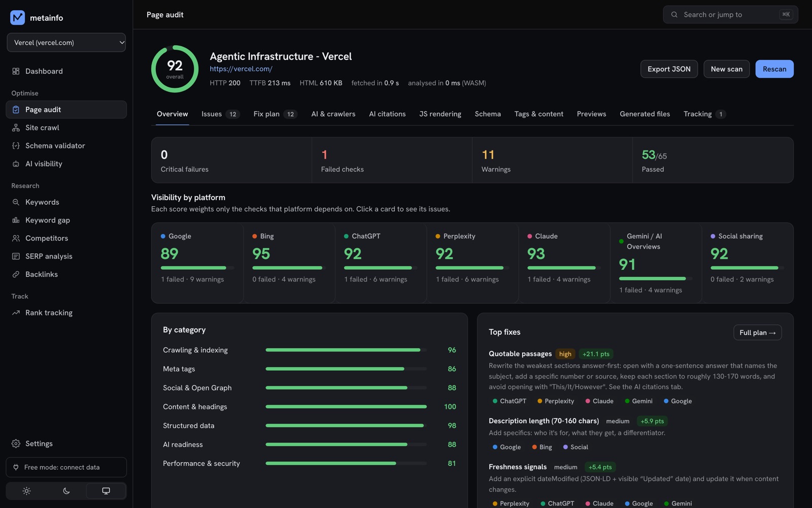Click the Failed checks summary card

[392, 160]
